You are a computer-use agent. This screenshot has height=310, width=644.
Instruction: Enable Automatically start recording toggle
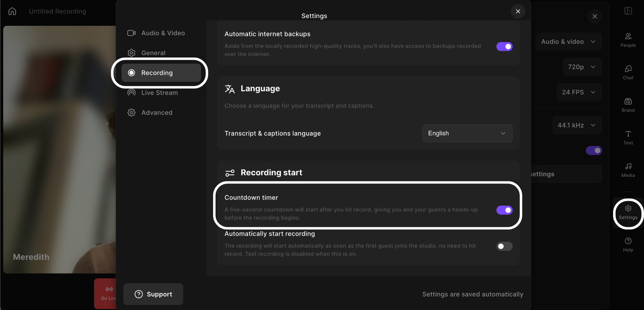504,246
